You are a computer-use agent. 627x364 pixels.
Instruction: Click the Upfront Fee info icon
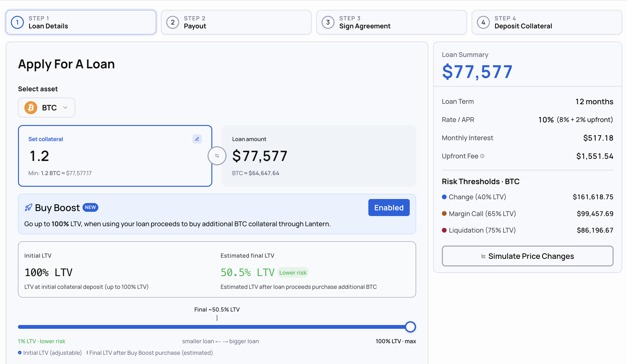[x=482, y=156]
